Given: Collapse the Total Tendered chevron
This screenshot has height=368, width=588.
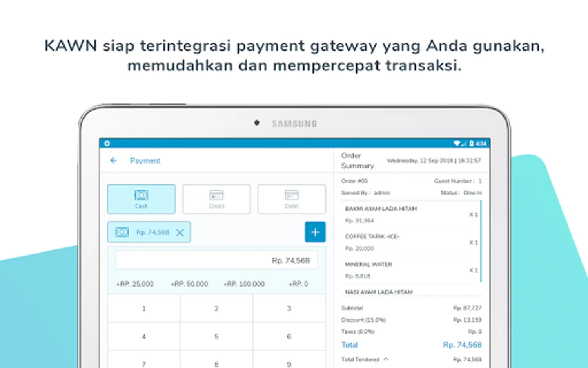Looking at the screenshot, I should 386,359.
